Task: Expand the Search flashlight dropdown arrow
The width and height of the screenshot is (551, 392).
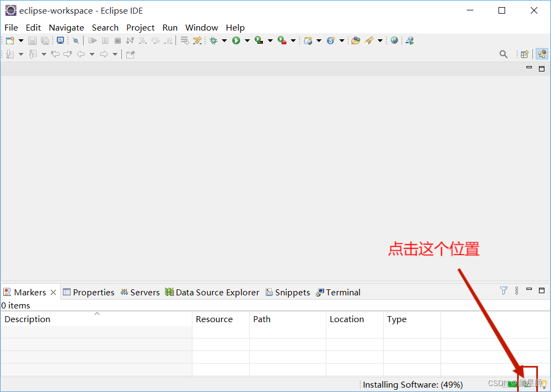Action: click(380, 41)
